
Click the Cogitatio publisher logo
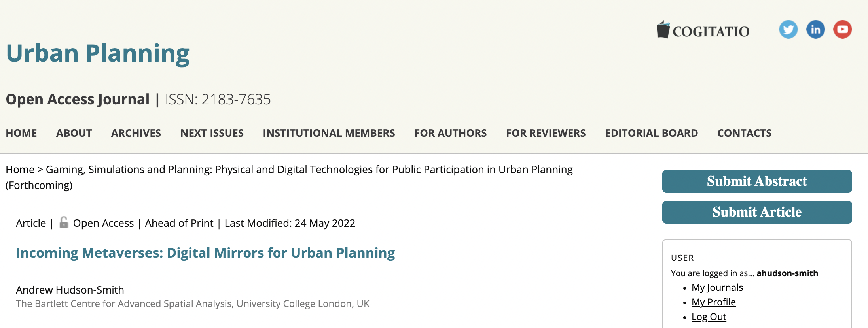click(x=703, y=30)
